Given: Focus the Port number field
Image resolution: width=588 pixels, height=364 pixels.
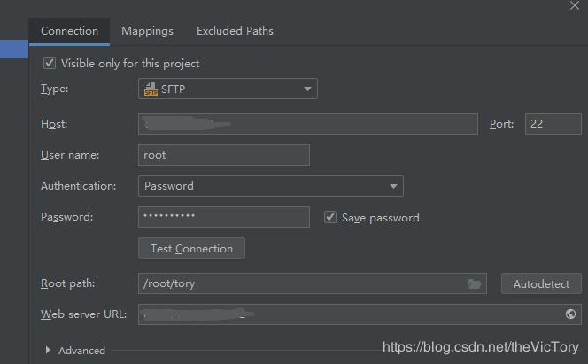Looking at the screenshot, I should pyautogui.click(x=553, y=124).
